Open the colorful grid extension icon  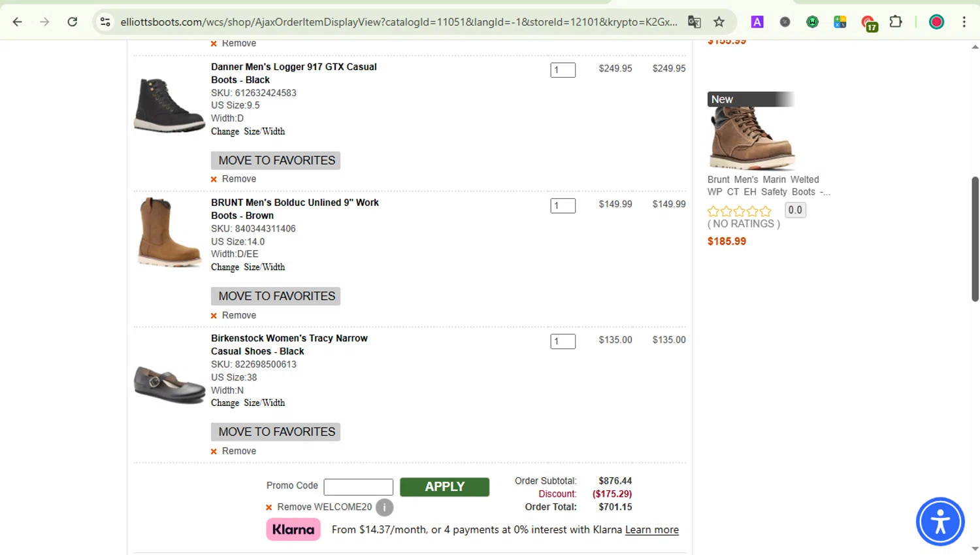[840, 22]
